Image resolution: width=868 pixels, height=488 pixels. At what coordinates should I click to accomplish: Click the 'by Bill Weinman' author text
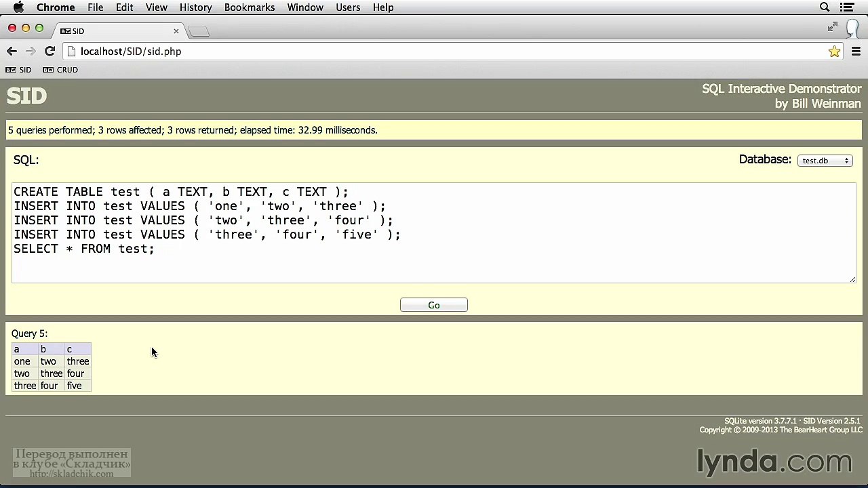(818, 104)
